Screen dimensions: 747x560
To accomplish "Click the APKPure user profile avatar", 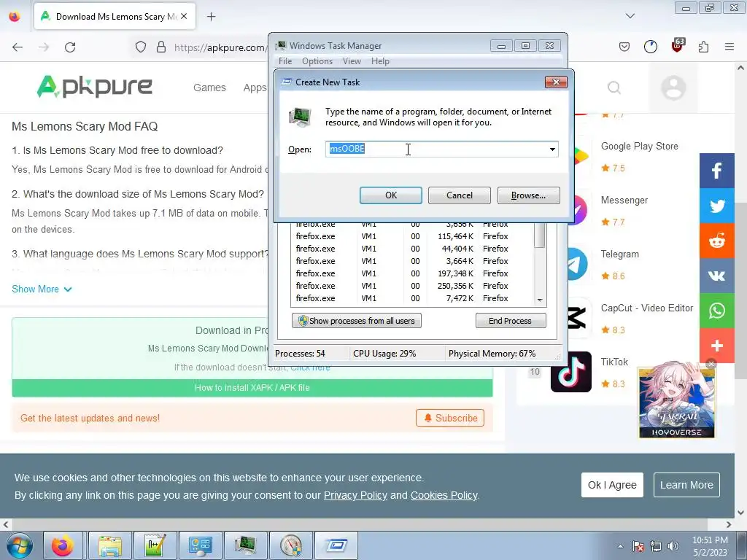I will tap(673, 87).
